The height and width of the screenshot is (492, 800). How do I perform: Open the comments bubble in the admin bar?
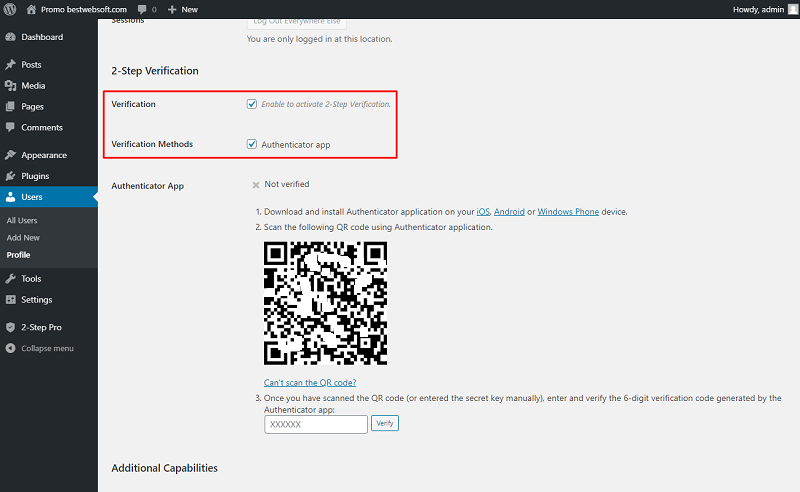pos(142,9)
